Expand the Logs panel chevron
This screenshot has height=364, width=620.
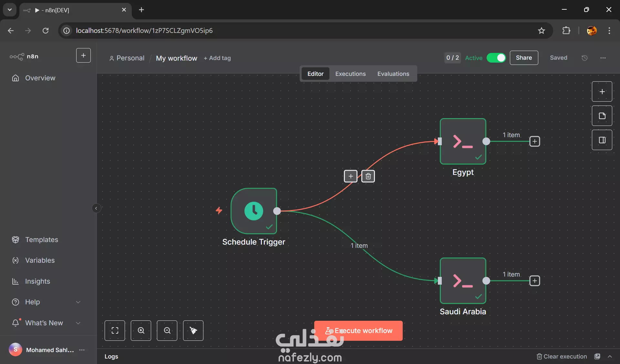coord(610,357)
